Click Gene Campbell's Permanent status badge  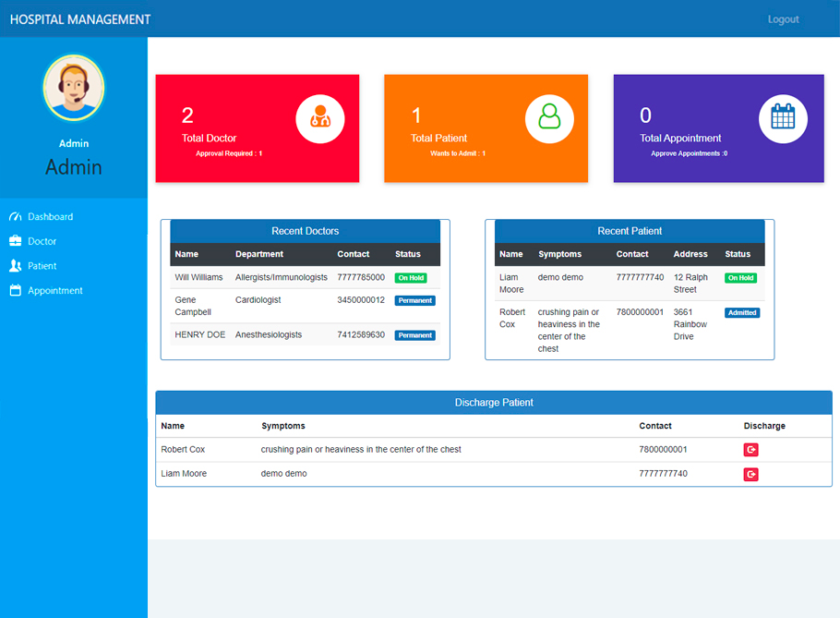click(x=415, y=301)
